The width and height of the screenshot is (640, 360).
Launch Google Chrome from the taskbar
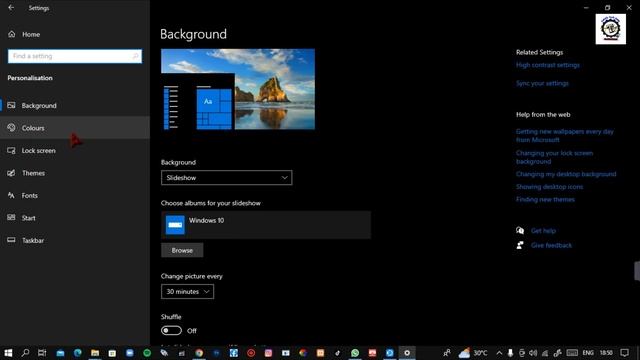click(199, 353)
